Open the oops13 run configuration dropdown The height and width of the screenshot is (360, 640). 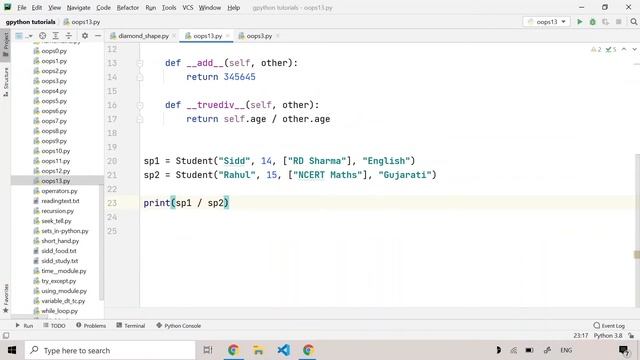[547, 22]
